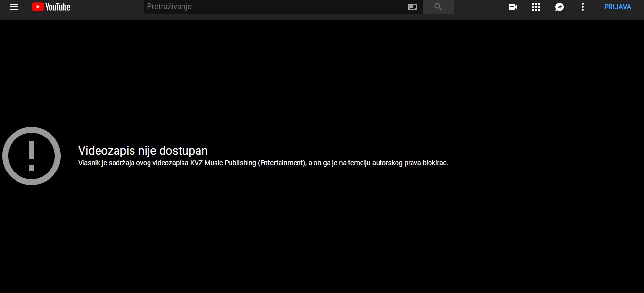The image size is (644, 293).
Task: Click the red YouTube play logo
Action: coord(38,7)
